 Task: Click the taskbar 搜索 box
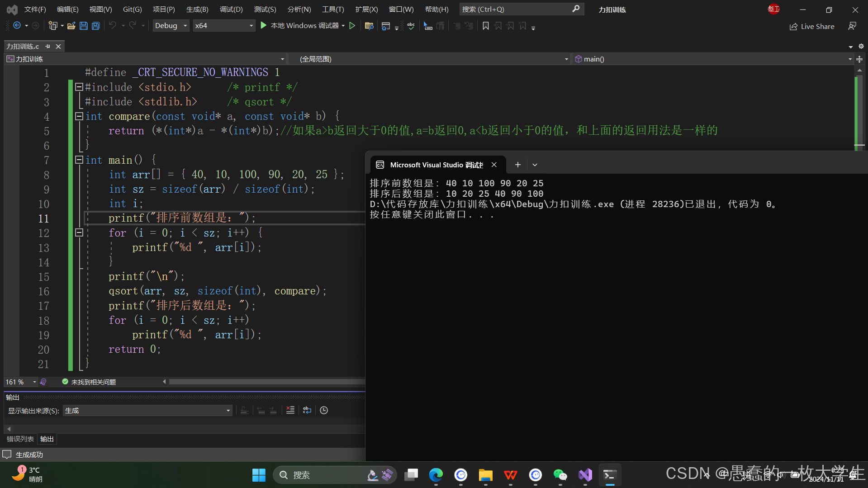coord(335,475)
